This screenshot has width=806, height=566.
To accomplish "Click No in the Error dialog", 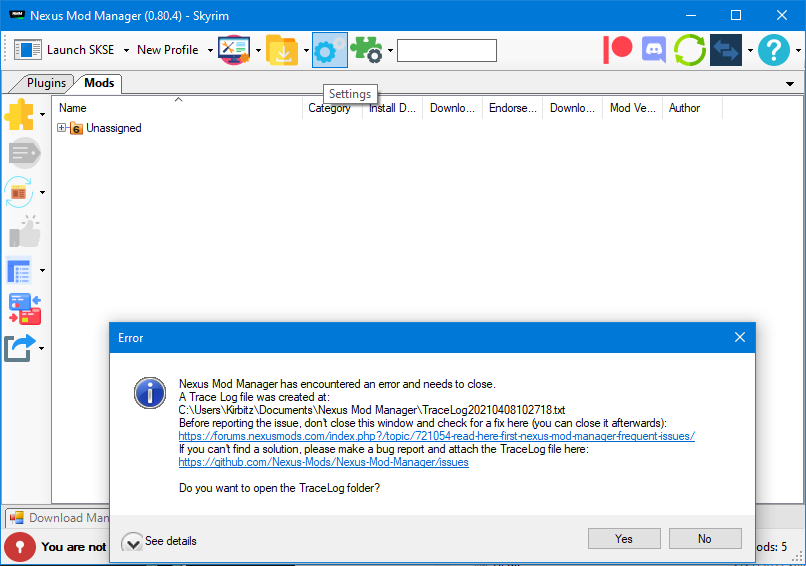I will point(705,539).
